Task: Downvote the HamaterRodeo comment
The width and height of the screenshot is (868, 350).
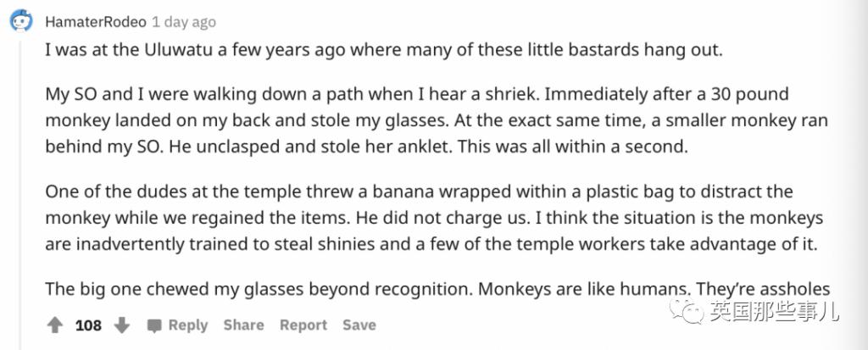Action: 122,325
